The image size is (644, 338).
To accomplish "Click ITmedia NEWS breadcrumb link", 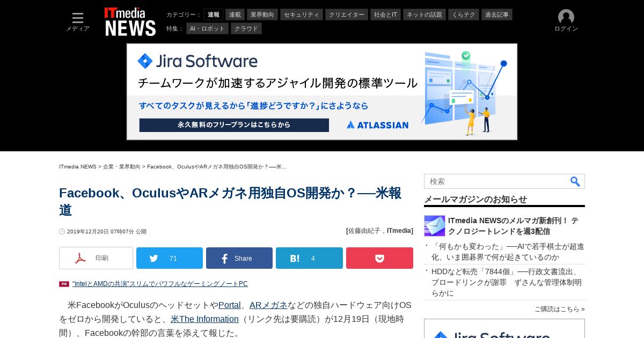I will 78,167.
